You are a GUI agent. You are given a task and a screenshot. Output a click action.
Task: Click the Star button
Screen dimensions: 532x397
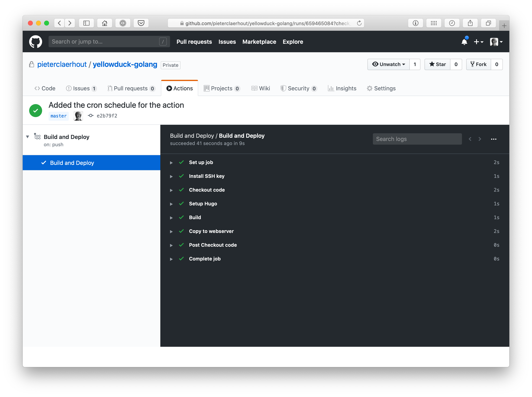tap(437, 64)
